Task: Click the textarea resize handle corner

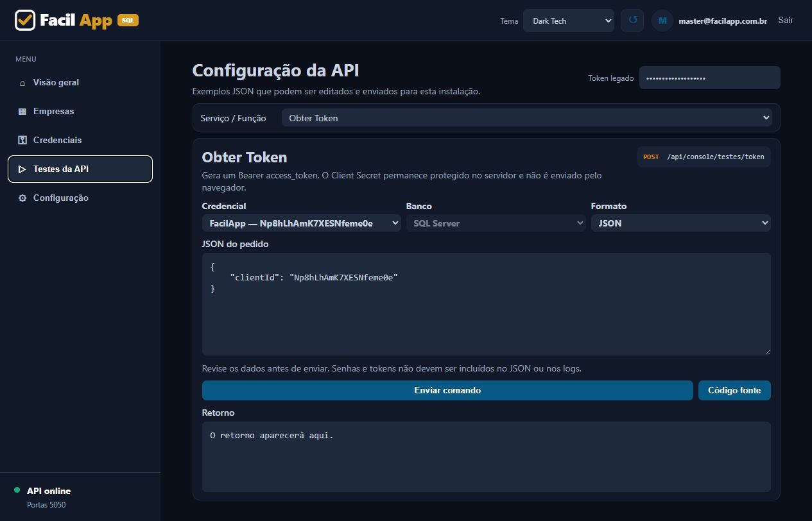Action: point(766,351)
